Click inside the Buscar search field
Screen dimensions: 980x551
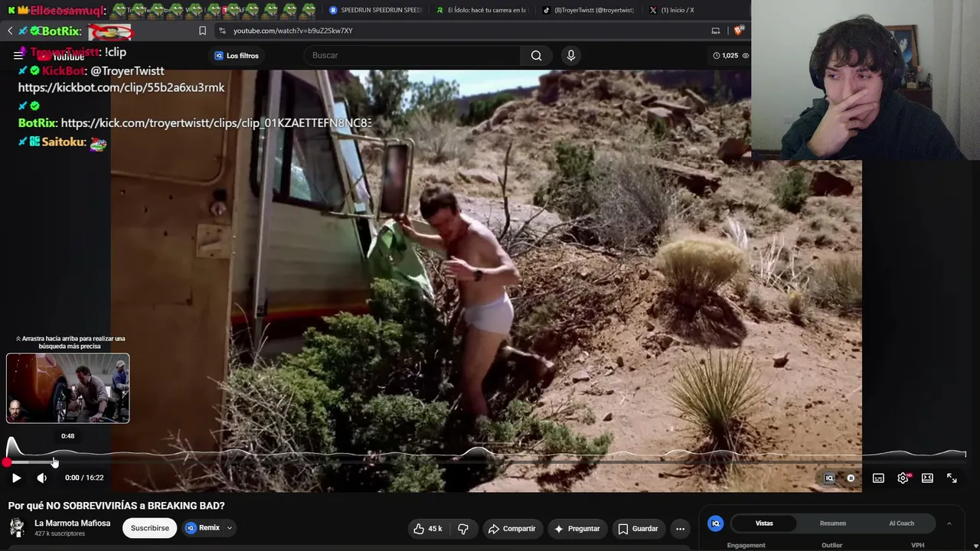pyautogui.click(x=412, y=55)
